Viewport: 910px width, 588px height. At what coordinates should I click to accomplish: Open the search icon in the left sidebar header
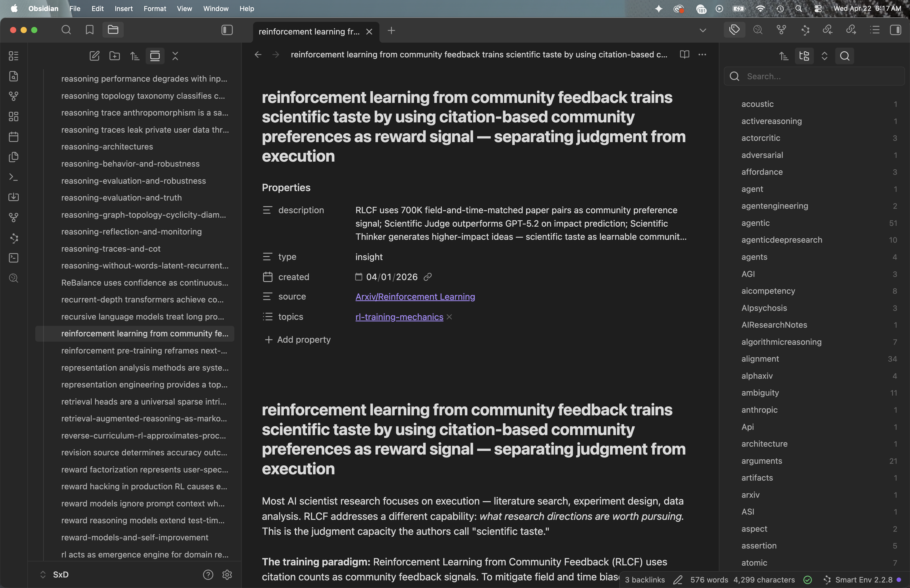(66, 30)
